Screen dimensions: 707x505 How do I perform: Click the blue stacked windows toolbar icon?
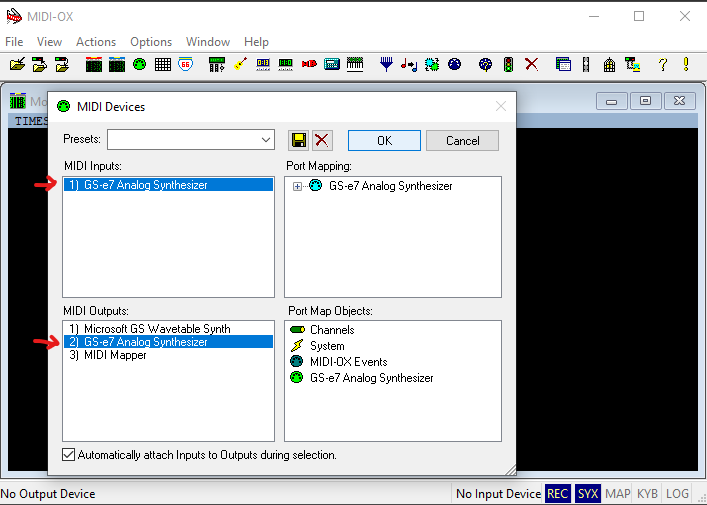pyautogui.click(x=563, y=64)
